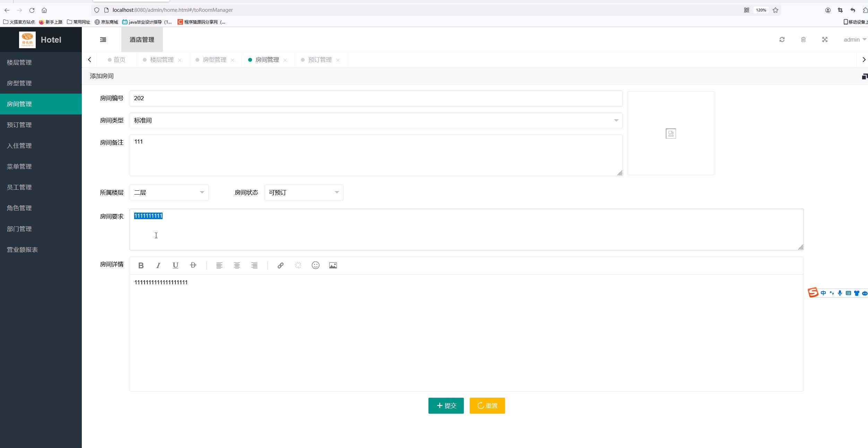Image resolution: width=868 pixels, height=448 pixels.
Task: Submit the form with 提交 button
Action: click(446, 405)
